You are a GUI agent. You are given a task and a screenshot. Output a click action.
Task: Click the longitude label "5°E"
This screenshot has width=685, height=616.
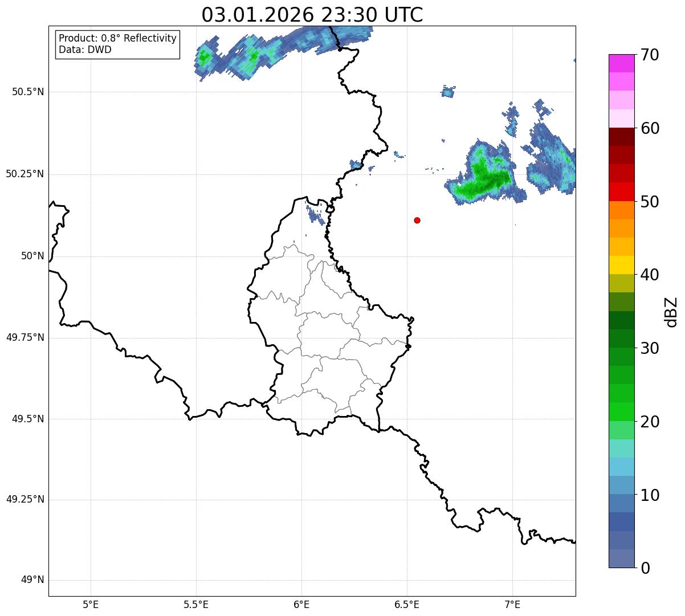91,604
